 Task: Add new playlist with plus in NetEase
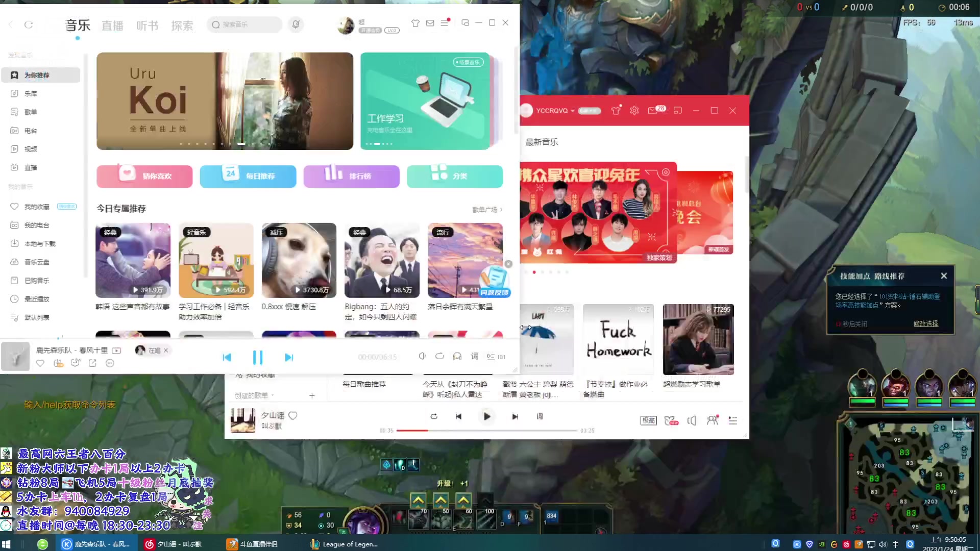(312, 395)
